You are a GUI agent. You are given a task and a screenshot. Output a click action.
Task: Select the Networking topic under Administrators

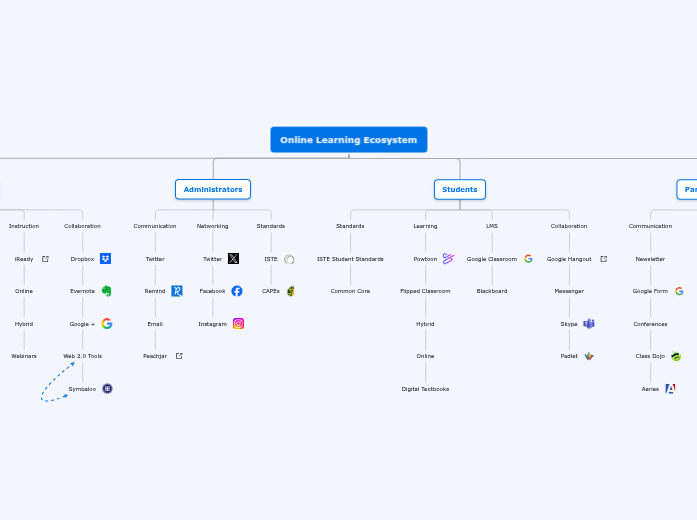pos(212,226)
